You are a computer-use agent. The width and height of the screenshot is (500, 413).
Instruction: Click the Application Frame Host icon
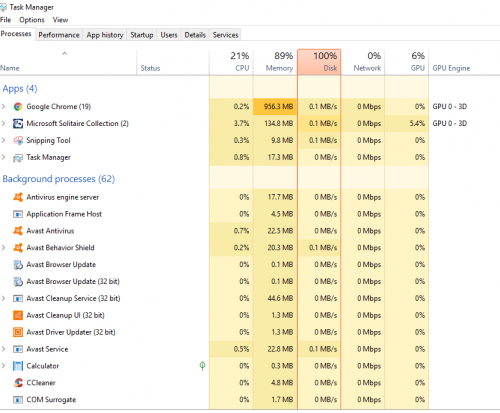tap(18, 214)
